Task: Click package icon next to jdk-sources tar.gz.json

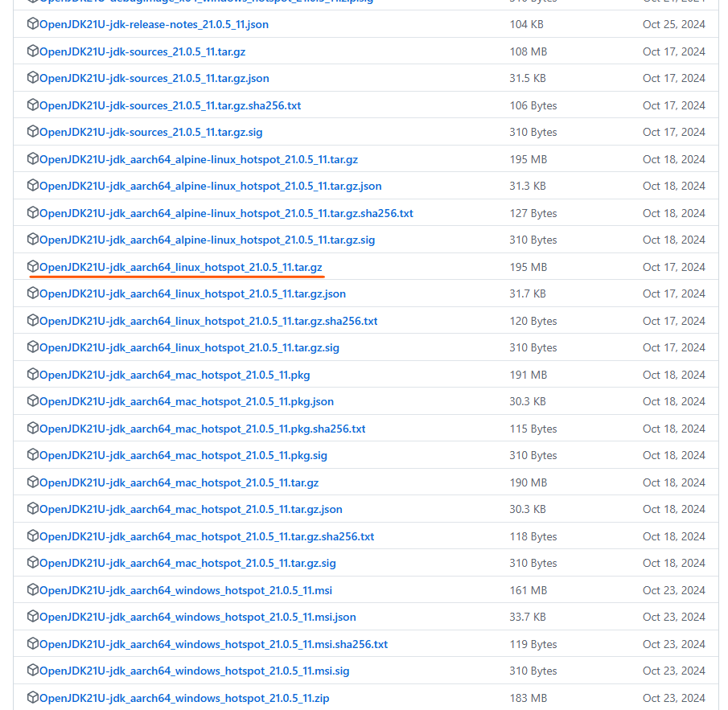Action: coord(32,77)
